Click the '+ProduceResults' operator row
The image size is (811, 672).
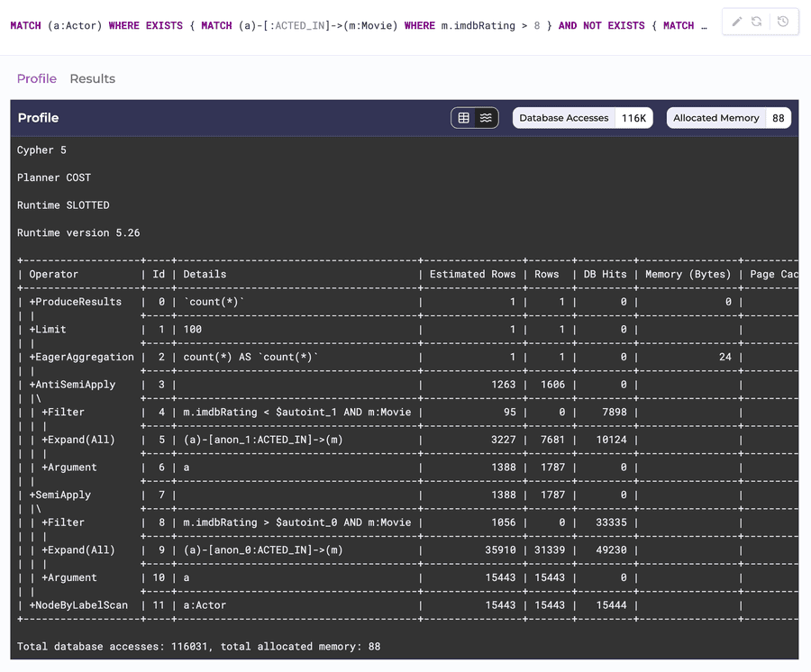pyautogui.click(x=76, y=302)
